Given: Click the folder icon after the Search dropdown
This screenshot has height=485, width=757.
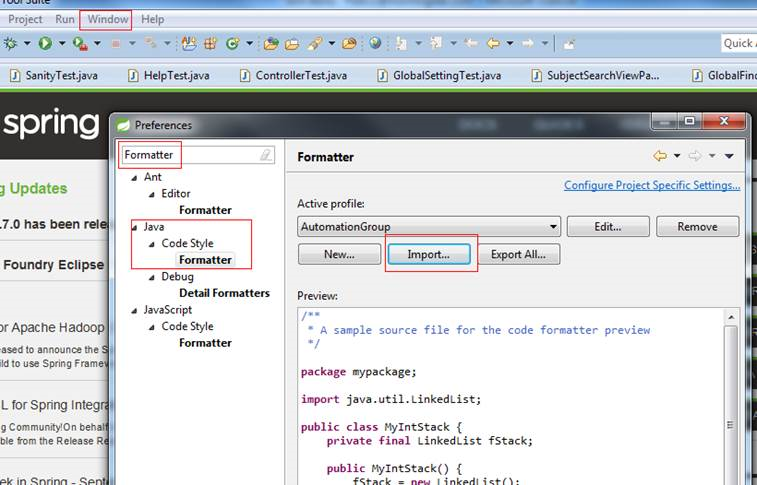Looking at the screenshot, I should point(350,44).
